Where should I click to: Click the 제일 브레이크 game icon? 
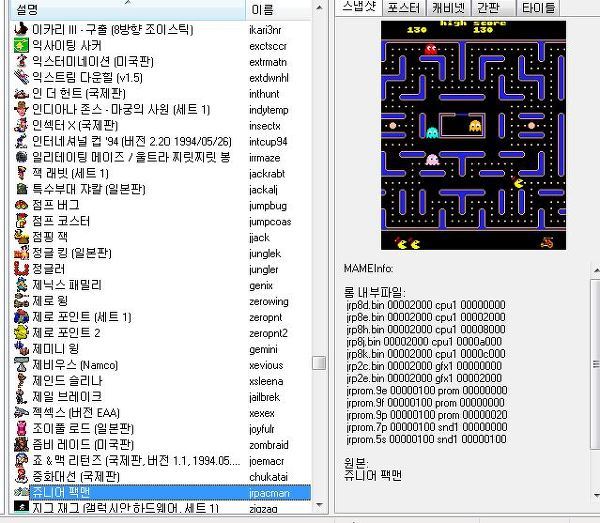click(21, 397)
